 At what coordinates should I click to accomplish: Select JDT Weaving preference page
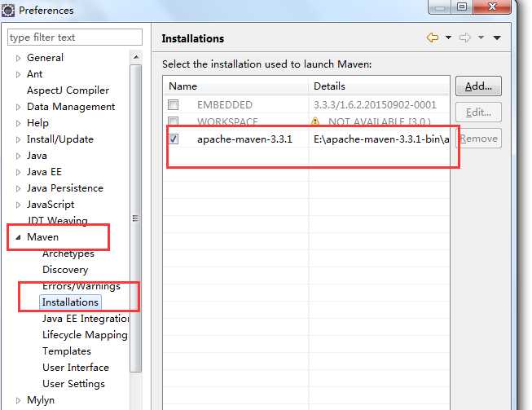57,221
